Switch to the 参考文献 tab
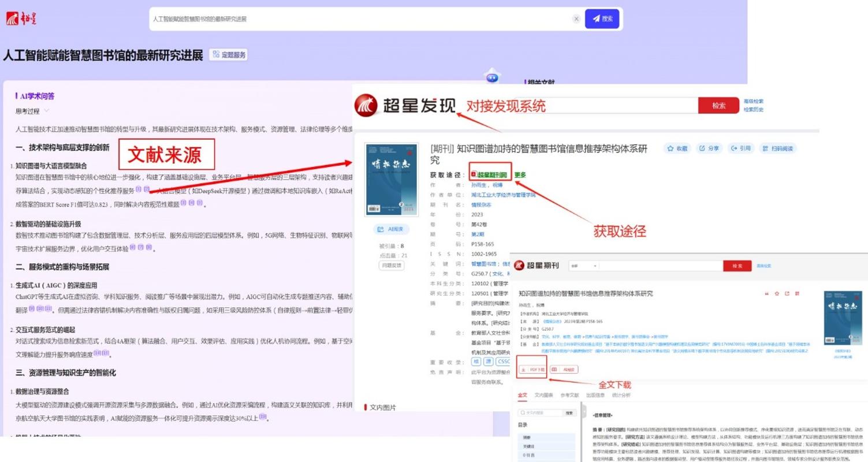The height and width of the screenshot is (462, 868). [x=569, y=396]
